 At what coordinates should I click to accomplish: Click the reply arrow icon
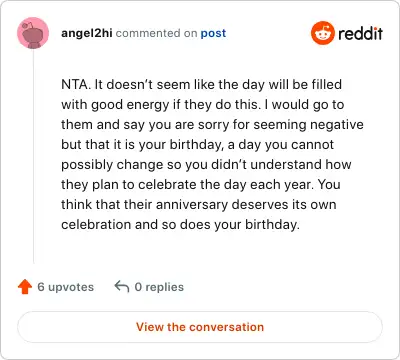click(x=122, y=286)
